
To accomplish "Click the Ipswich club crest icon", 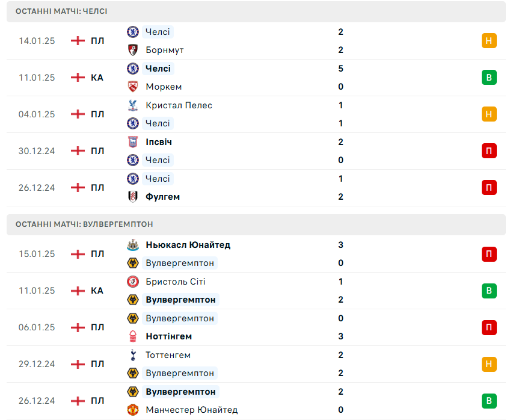I will 133,142.
